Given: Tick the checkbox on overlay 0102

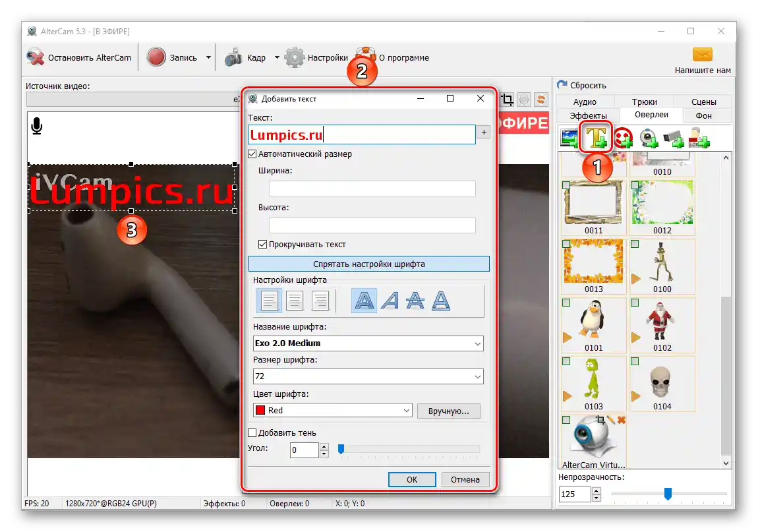Looking at the screenshot, I should 635,303.
